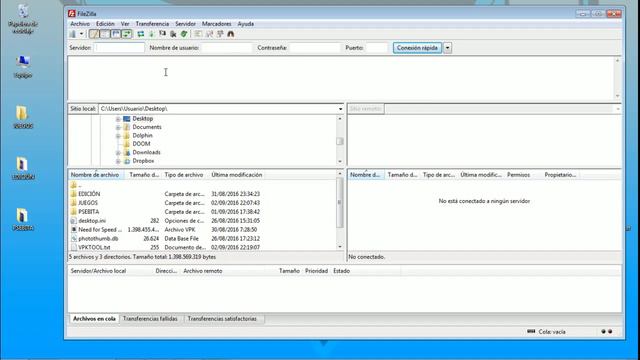Open the Transferencia menu
This screenshot has width=640, height=360.
(x=152, y=24)
